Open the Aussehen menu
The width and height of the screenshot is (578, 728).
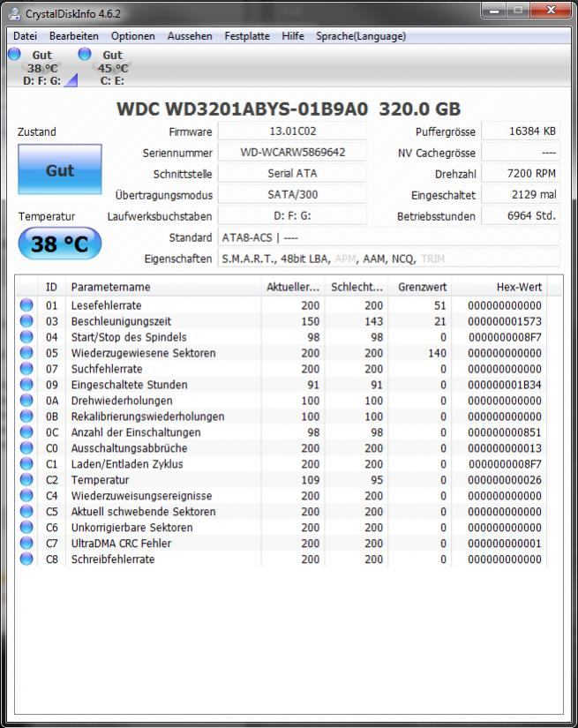point(190,36)
